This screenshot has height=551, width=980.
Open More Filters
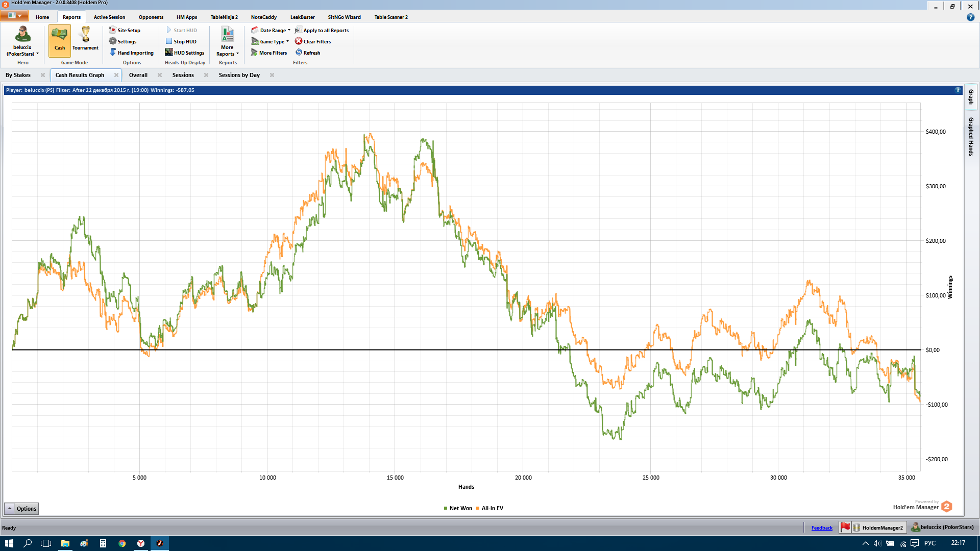tap(269, 53)
